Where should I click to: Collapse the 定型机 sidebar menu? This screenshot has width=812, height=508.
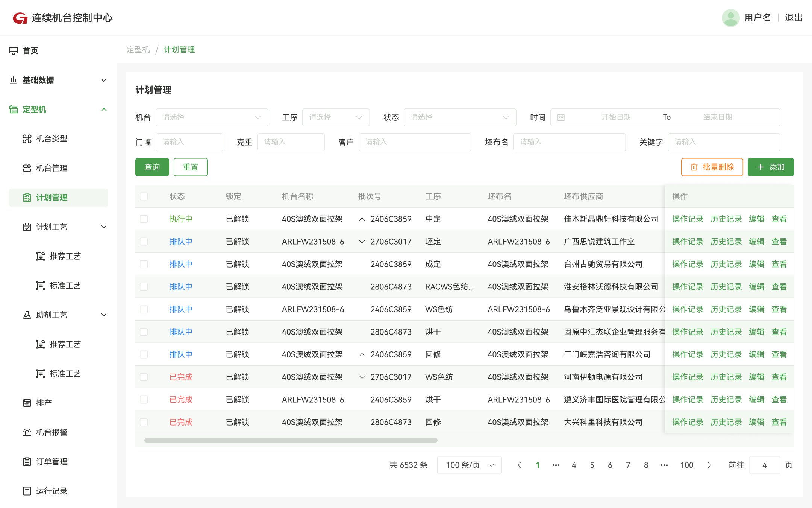click(x=104, y=109)
